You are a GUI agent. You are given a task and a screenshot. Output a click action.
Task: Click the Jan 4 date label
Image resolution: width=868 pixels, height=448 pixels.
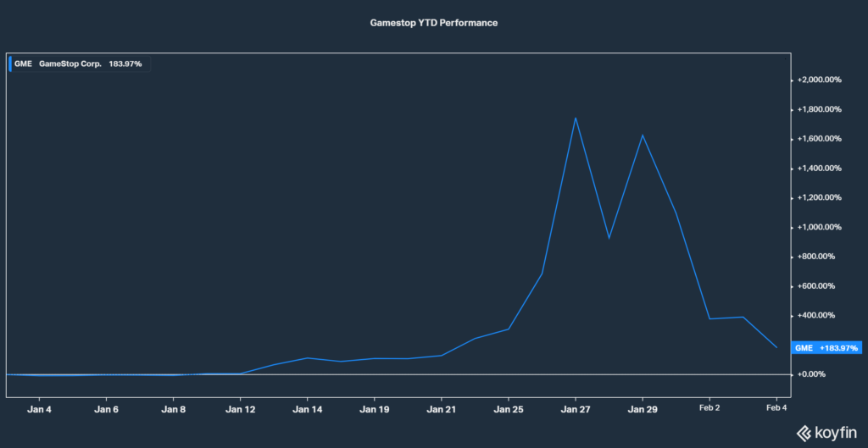click(x=39, y=410)
